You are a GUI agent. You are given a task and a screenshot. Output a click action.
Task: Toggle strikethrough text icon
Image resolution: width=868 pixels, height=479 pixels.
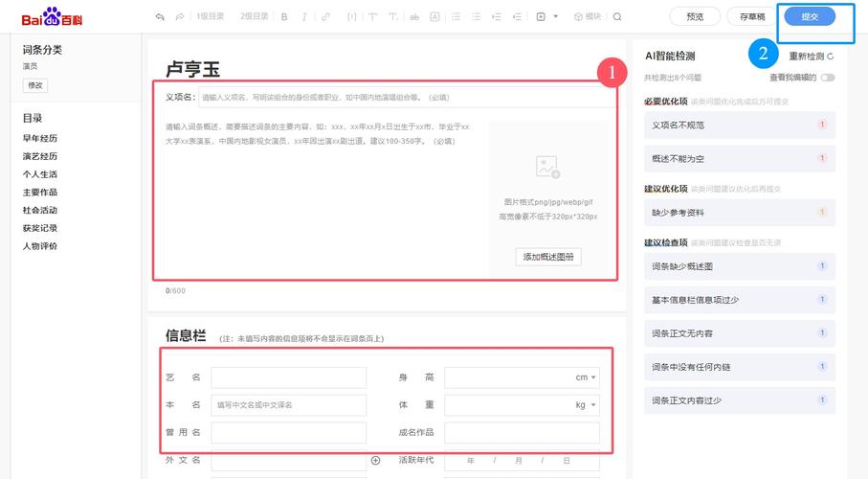(x=414, y=16)
